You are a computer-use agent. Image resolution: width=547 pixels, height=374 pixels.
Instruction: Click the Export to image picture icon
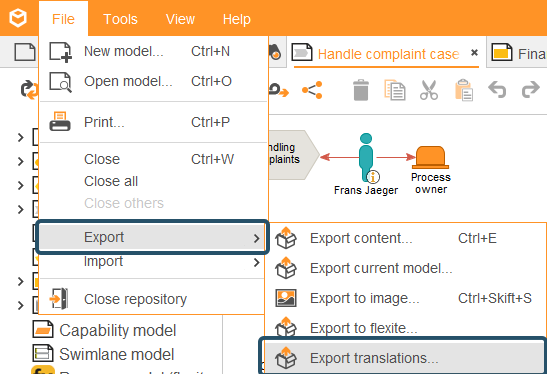(286, 298)
